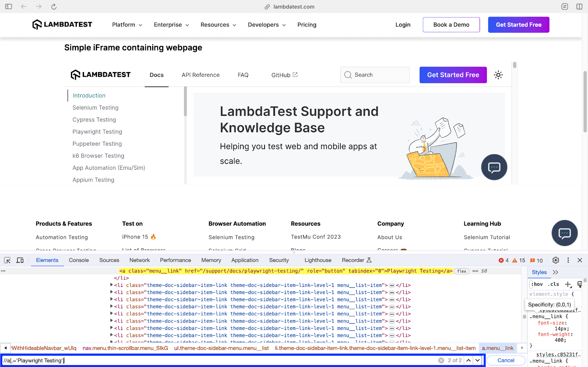
Task: Click the lambdatest.com address bar
Action: coord(290,7)
